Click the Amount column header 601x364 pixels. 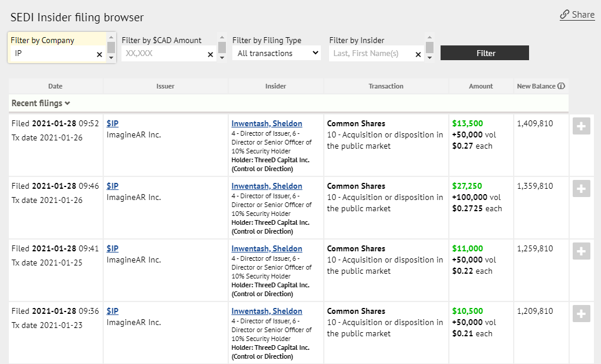click(x=481, y=86)
